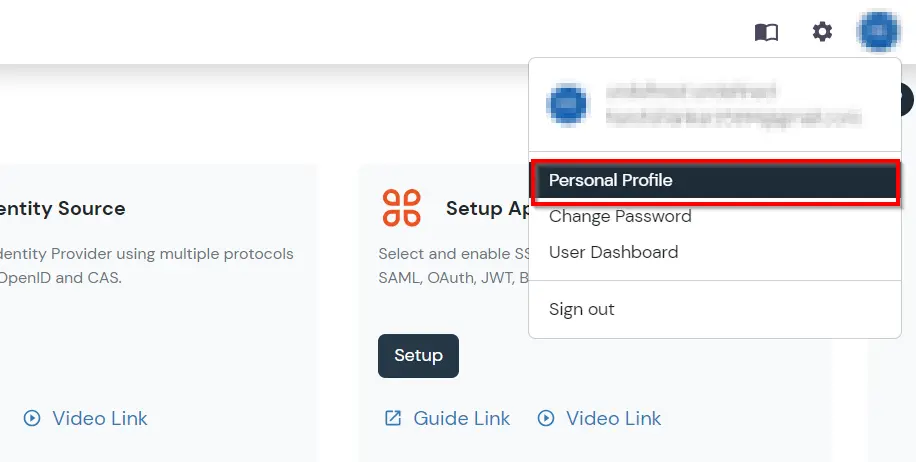Sign out of the account
Image resolution: width=916 pixels, height=462 pixels.
click(x=582, y=309)
